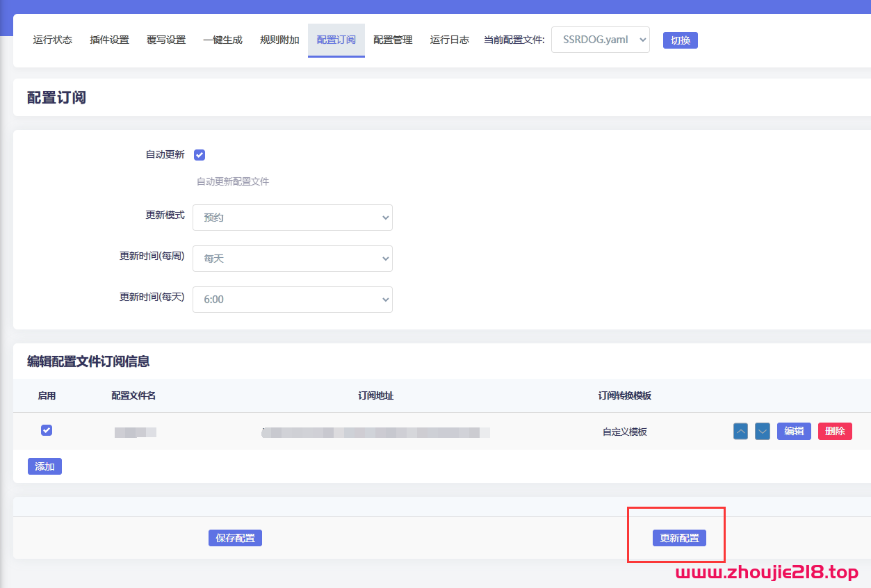
Task: Open the 更新模式 dropdown showing 预约
Action: point(292,217)
